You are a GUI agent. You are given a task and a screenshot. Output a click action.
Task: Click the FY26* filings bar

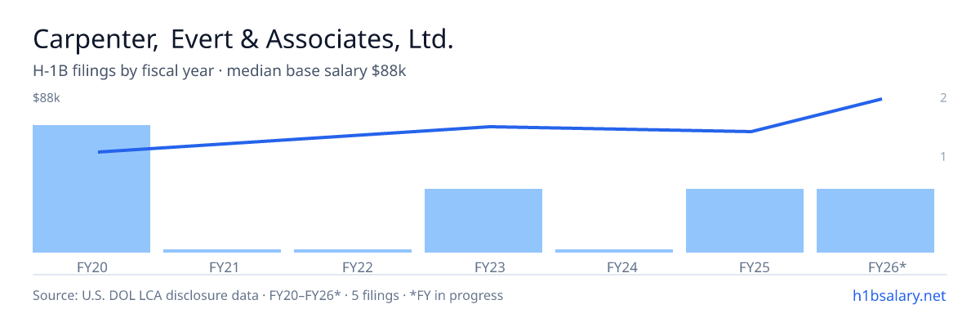pyautogui.click(x=875, y=221)
